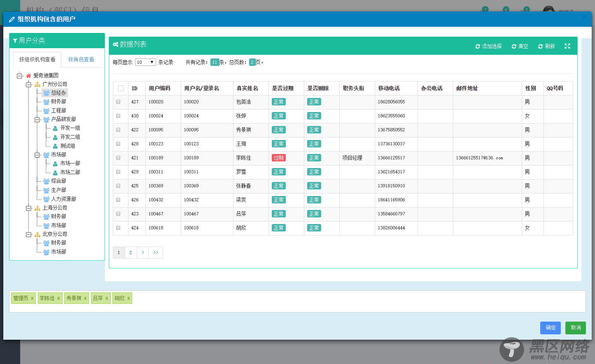Image resolution: width=595 pixels, height=364 pixels.
Task: Check the row checkbox for user 王珣
Action: pyautogui.click(x=118, y=144)
